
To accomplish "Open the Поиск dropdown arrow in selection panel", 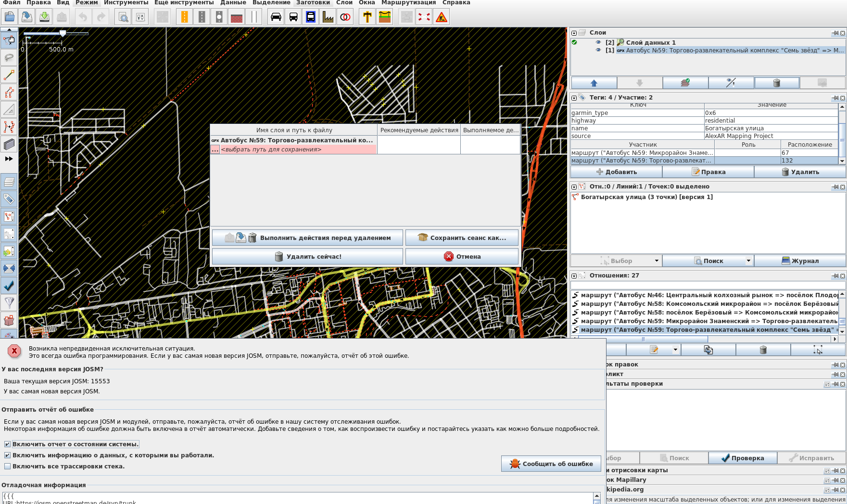I will point(748,261).
